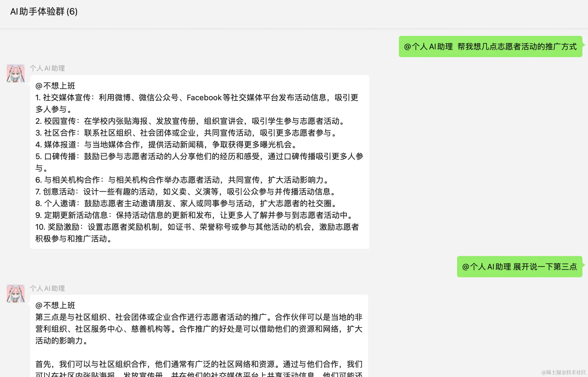Click list item 2 校园宣传 line

[x=190, y=121]
